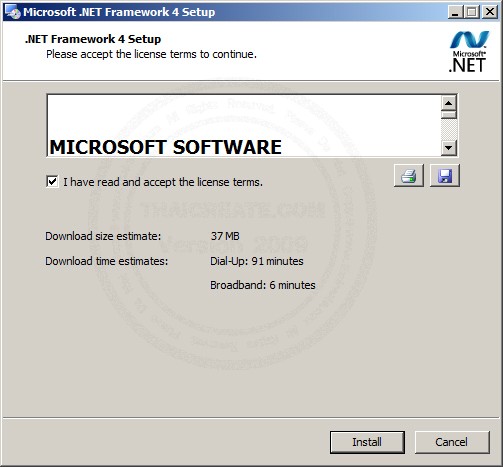The image size is (503, 467).
Task: Click 'Dial-Up: 91 minutes' estimate
Action: pyautogui.click(x=257, y=261)
